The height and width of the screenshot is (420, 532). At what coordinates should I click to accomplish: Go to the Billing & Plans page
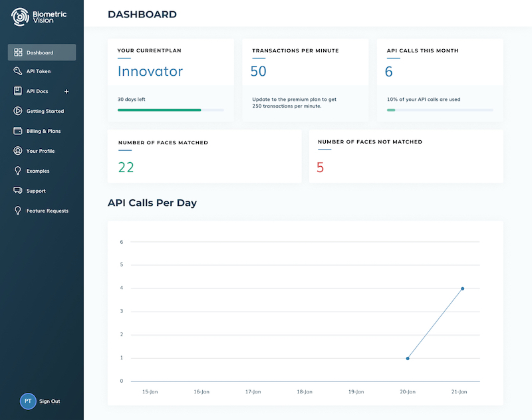(x=44, y=131)
